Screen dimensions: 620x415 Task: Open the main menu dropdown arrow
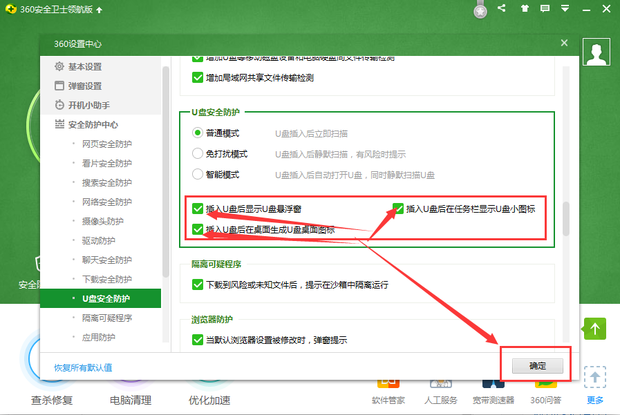pyautogui.click(x=565, y=8)
